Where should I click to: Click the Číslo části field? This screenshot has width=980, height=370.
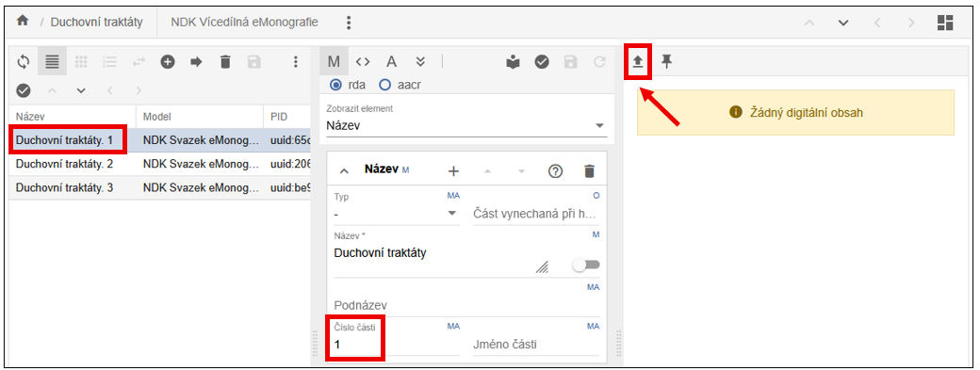[x=397, y=344]
